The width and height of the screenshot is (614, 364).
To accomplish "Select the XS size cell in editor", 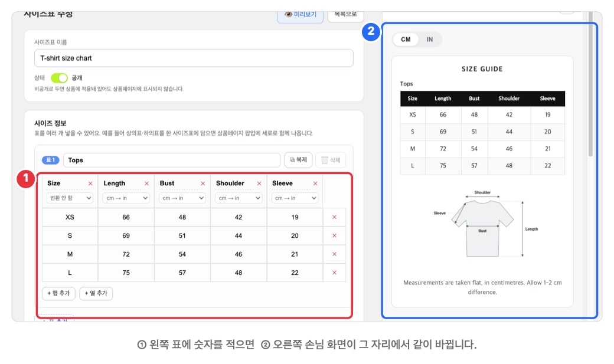I will (x=70, y=217).
